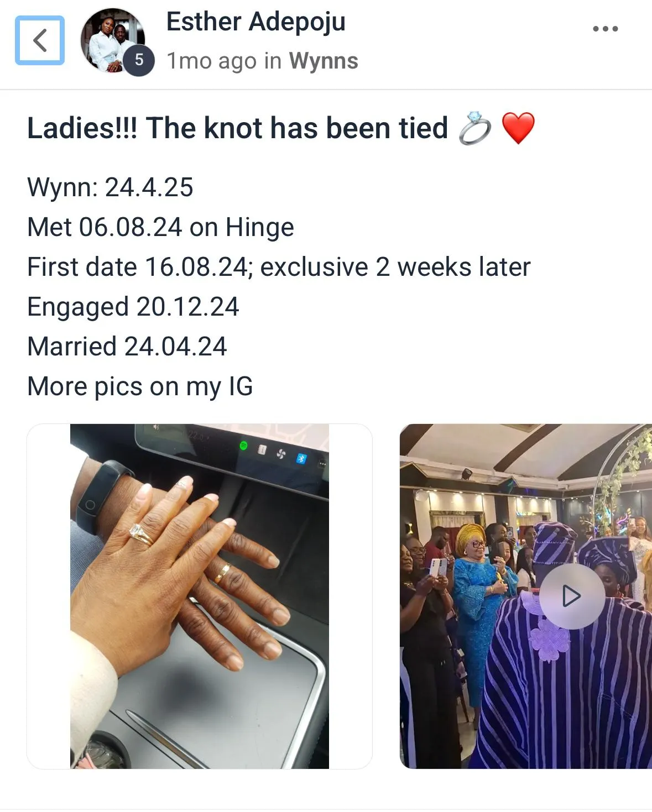Click the "Married 24.04.24" line

[127, 347]
